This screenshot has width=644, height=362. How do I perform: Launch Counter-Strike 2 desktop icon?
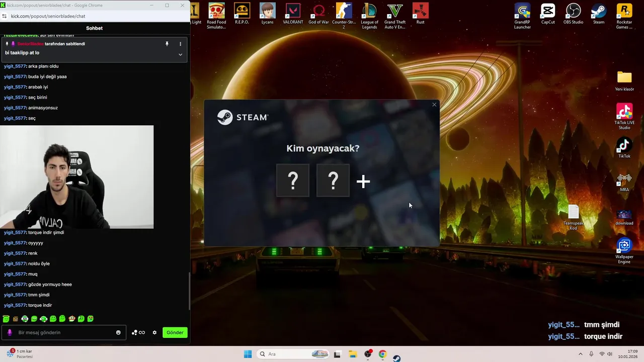pos(344,16)
